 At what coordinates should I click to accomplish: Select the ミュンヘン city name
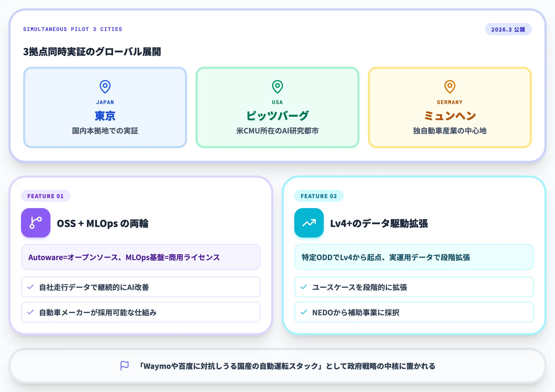(x=450, y=116)
